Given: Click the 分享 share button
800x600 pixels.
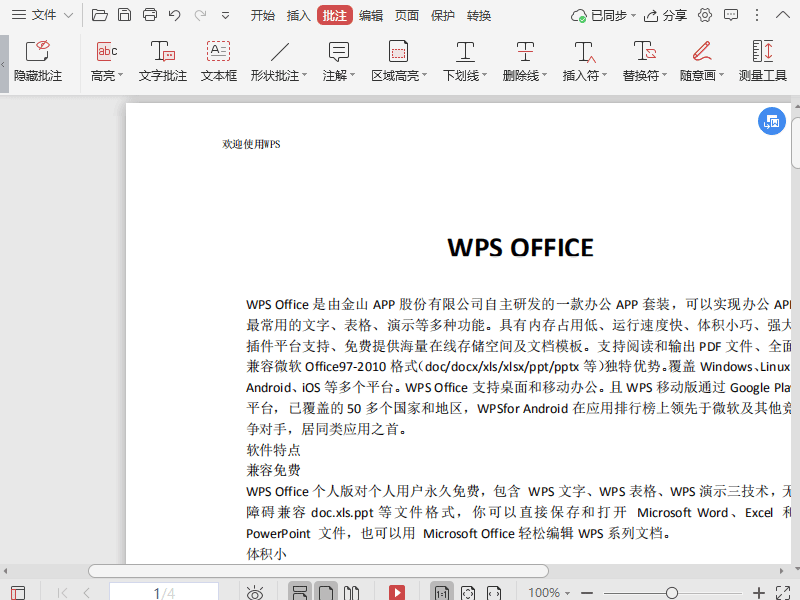Looking at the screenshot, I should tap(666, 15).
